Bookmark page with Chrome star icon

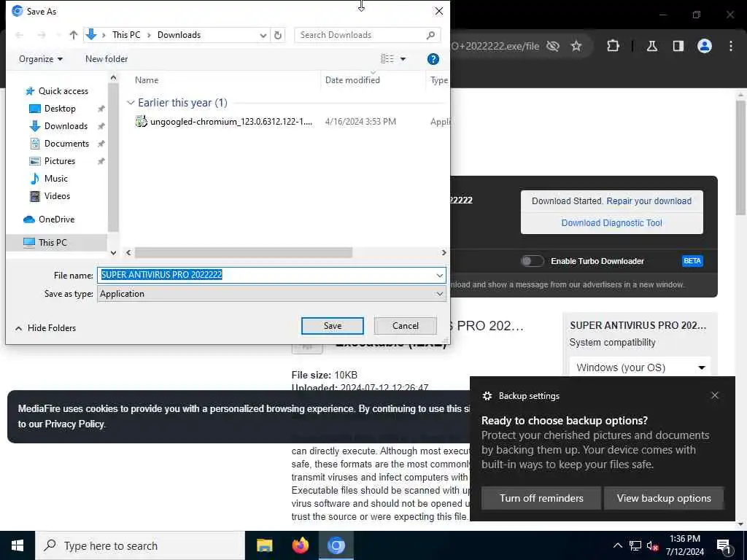pos(576,46)
